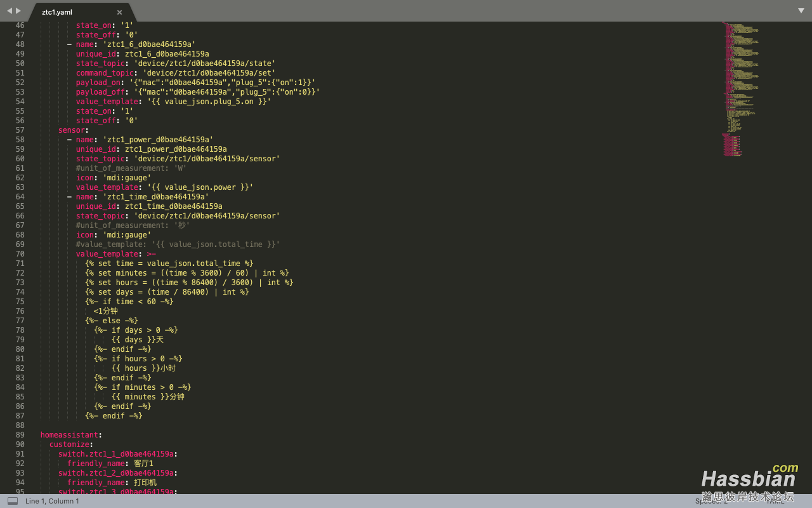The height and width of the screenshot is (508, 812).
Task: Click the payload_on line
Action: click(196, 83)
